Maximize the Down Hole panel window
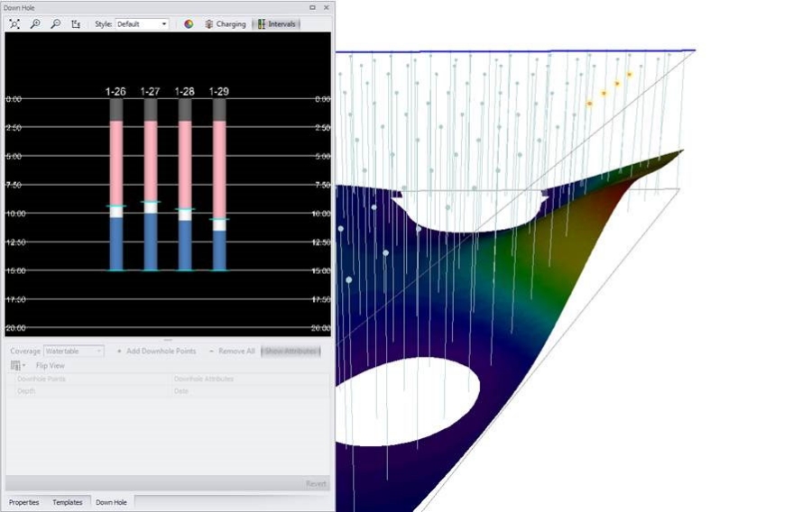The image size is (812, 512). [x=313, y=7]
